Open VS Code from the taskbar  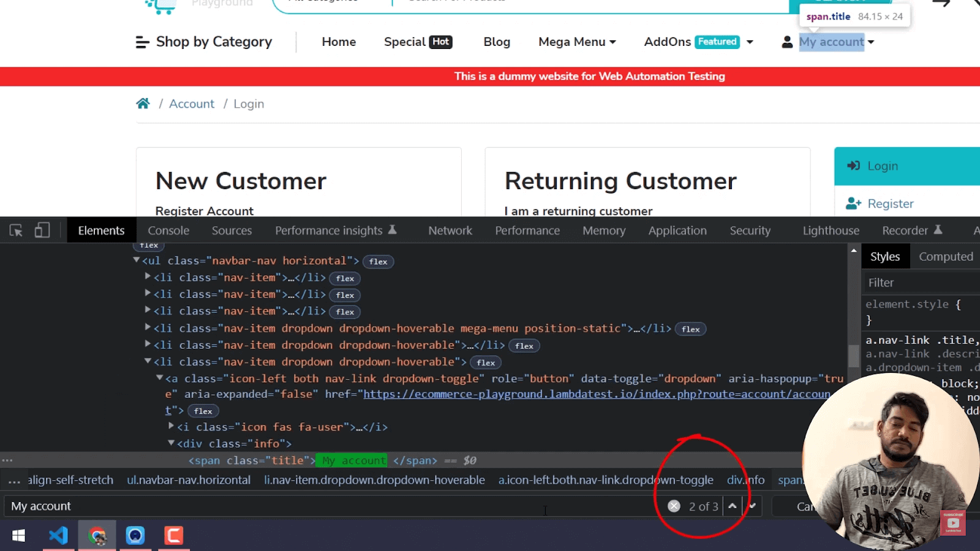pos(58,535)
